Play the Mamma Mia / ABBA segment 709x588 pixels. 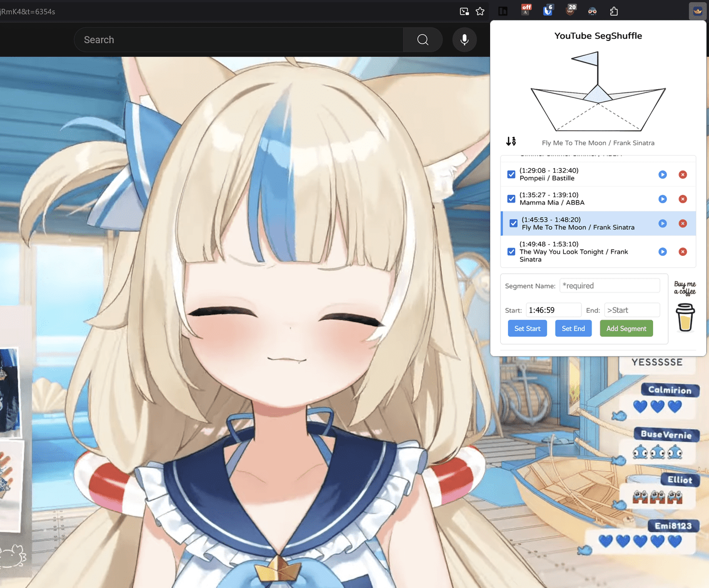(x=662, y=199)
